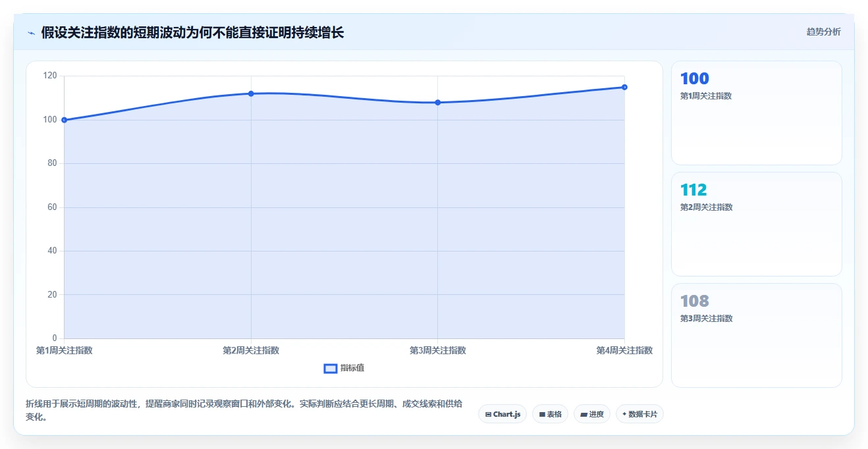Click y-axis value 60

coord(52,207)
